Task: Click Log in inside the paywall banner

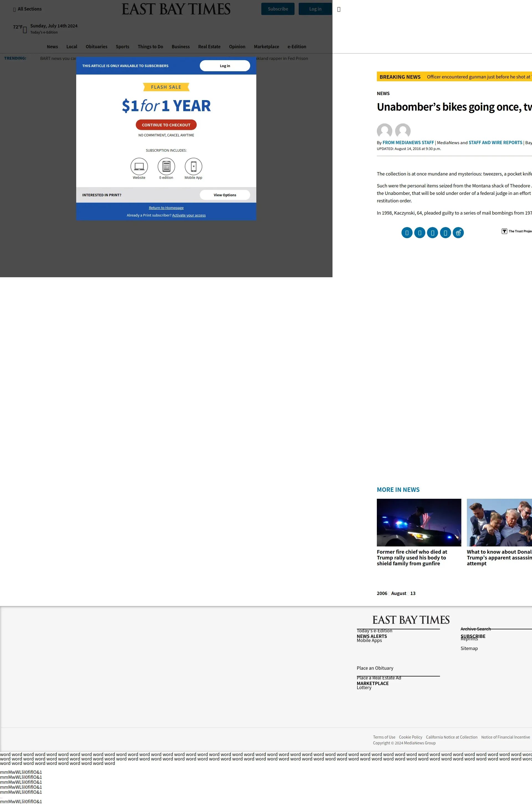Action: [x=225, y=66]
